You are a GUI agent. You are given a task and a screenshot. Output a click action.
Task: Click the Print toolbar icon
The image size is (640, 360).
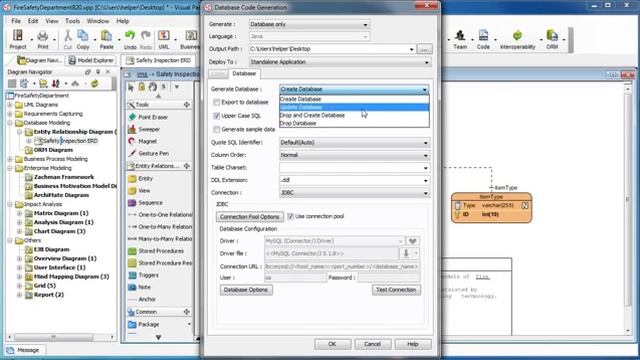(x=42, y=40)
